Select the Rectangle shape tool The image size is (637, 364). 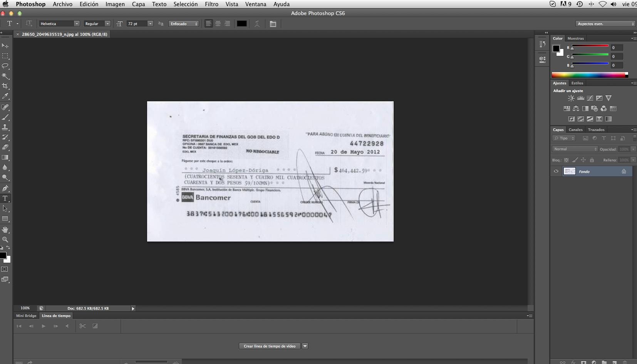(x=5, y=218)
